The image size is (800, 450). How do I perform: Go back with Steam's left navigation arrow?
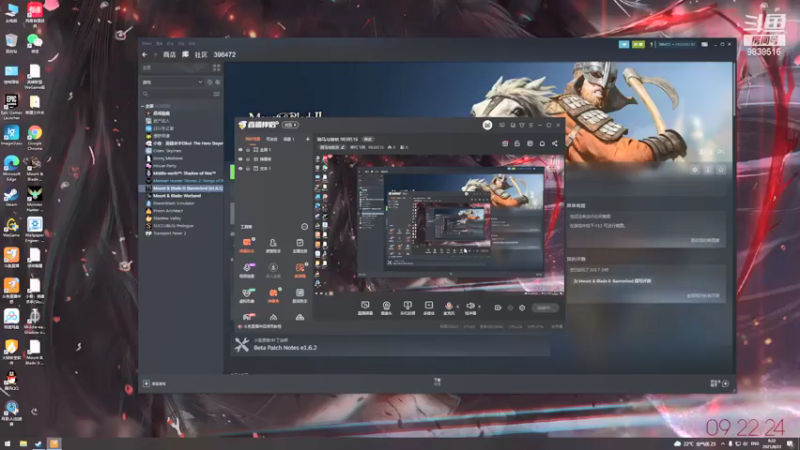144,55
